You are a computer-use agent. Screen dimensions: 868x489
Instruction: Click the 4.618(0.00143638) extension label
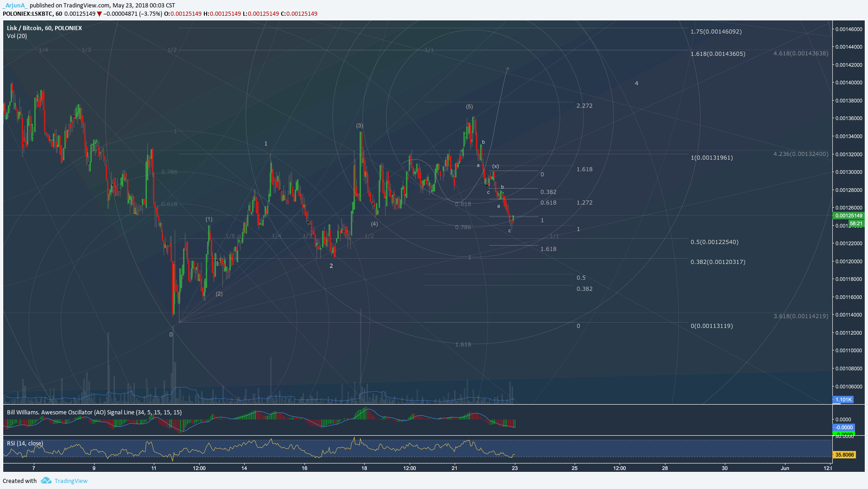click(x=801, y=54)
